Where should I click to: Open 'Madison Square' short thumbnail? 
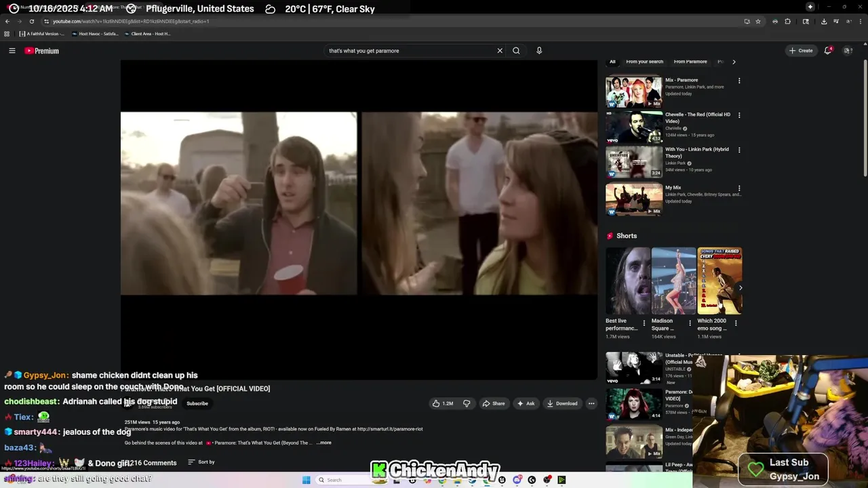point(673,281)
